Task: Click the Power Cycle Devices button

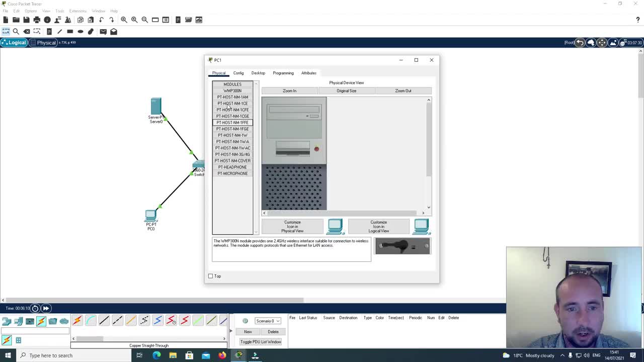Action: click(x=35, y=308)
